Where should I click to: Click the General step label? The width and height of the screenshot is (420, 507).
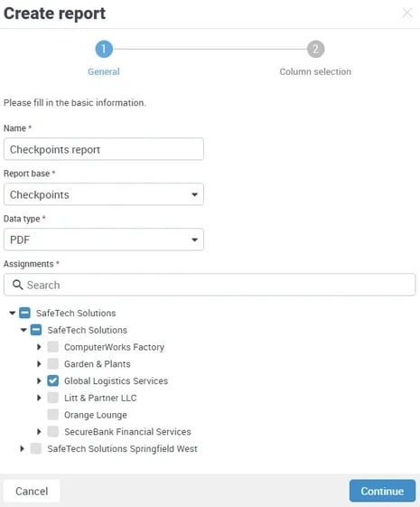(104, 71)
